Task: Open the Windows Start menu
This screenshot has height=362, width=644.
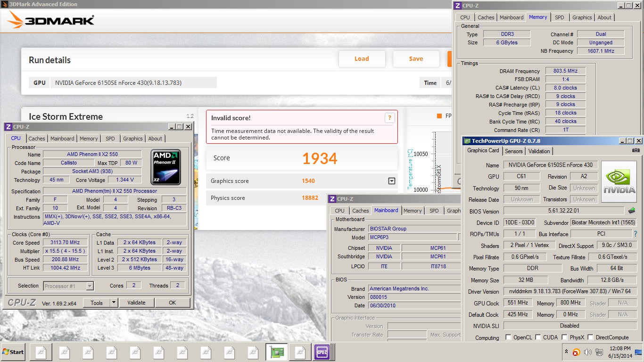Action: (13, 352)
